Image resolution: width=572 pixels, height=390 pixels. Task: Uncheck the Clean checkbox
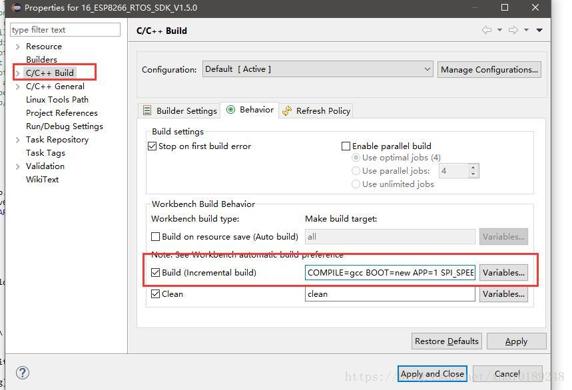(155, 294)
